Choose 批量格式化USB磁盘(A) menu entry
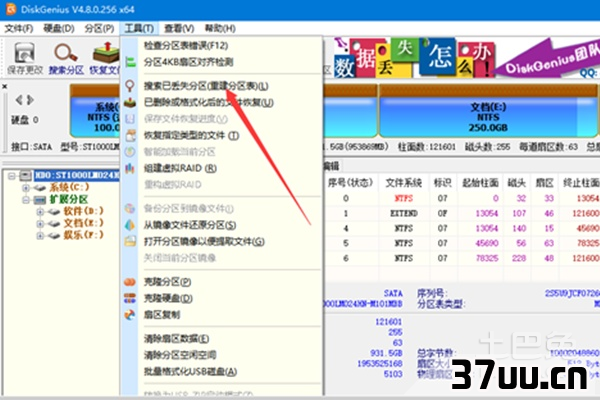Screen dimensions: 600x400 [x=190, y=372]
